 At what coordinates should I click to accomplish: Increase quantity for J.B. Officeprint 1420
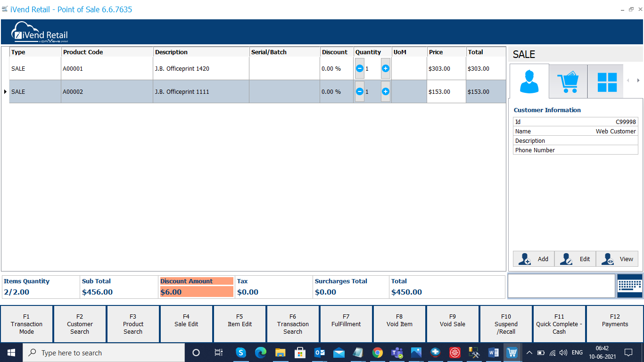(x=386, y=68)
